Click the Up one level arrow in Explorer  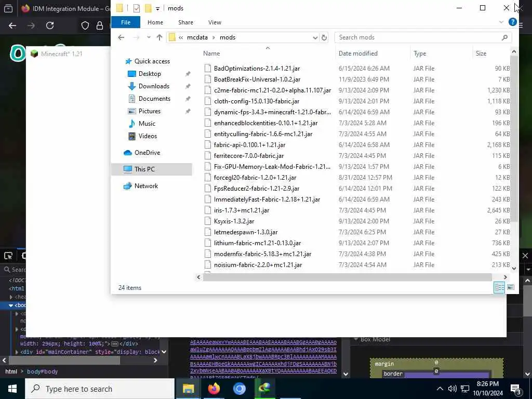159,37
